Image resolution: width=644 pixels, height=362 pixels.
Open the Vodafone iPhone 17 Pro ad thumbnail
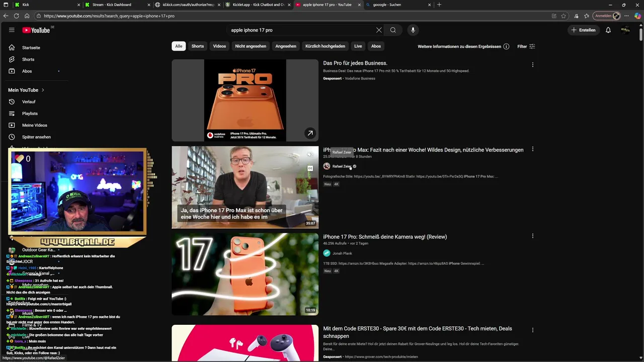(x=245, y=101)
